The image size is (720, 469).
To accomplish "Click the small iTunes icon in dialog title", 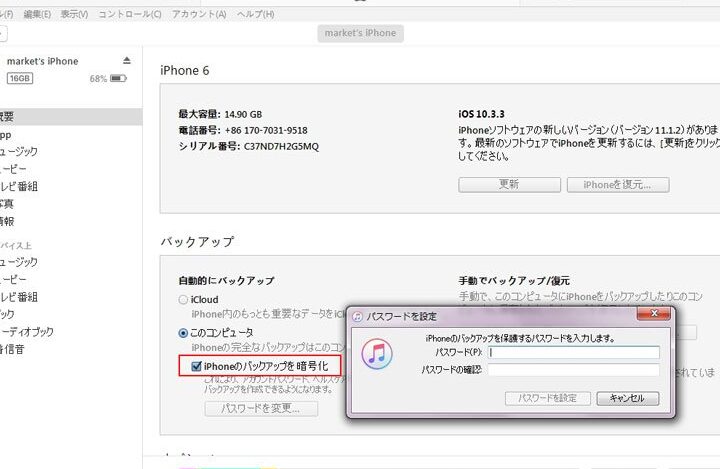I will click(x=357, y=316).
